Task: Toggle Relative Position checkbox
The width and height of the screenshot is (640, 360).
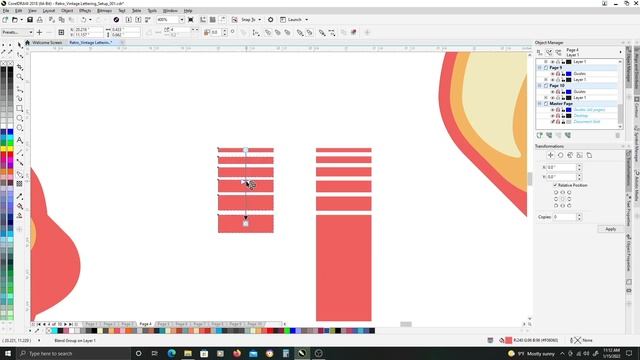Action: [555, 185]
